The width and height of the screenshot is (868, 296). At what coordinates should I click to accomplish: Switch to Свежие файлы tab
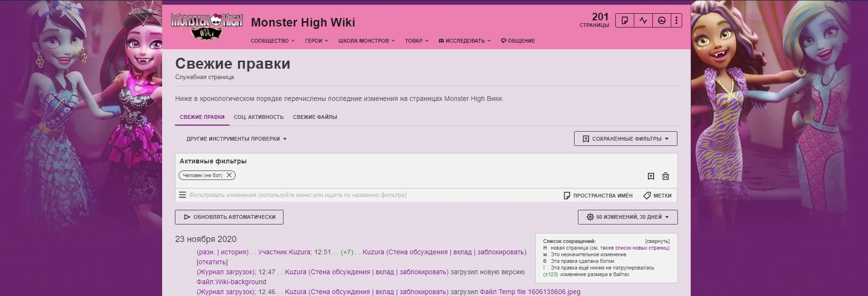click(315, 117)
